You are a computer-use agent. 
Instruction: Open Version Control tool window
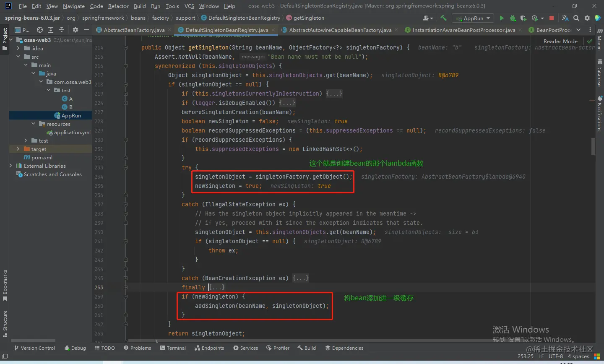[34, 348]
